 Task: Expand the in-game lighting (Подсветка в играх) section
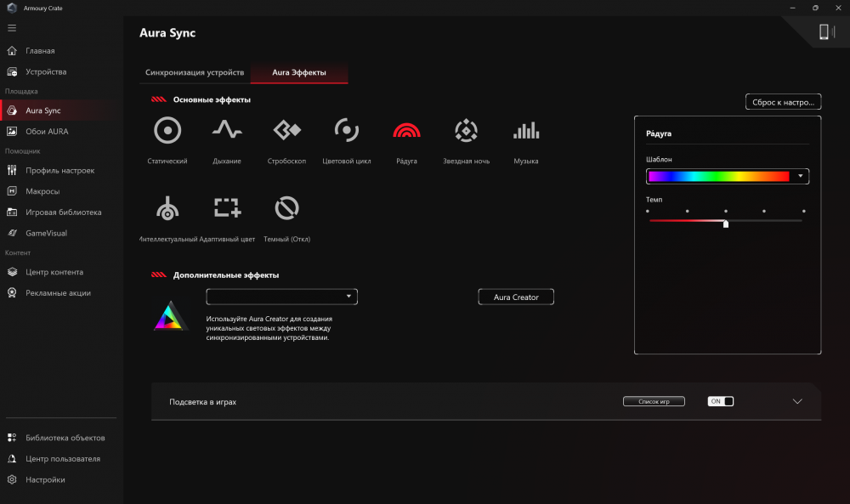(x=796, y=401)
